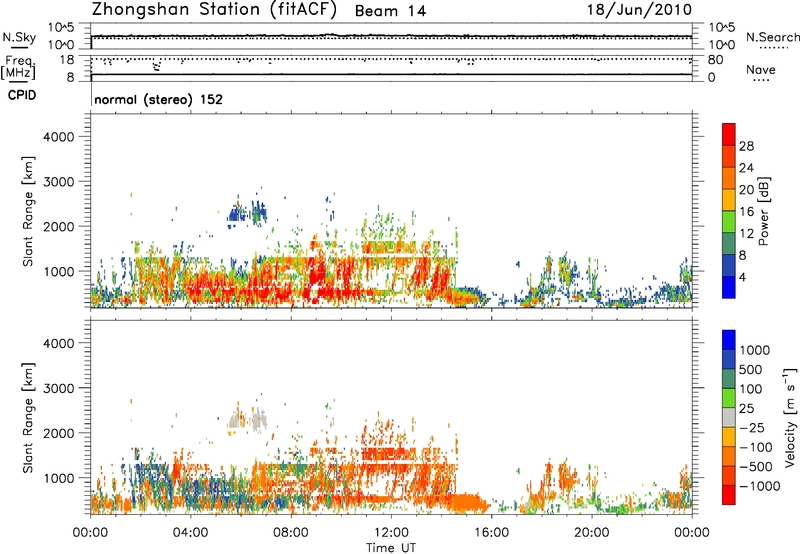Click the '1000' tick of the velocity panel
Screen dimensions: 800x554
[x=58, y=478]
